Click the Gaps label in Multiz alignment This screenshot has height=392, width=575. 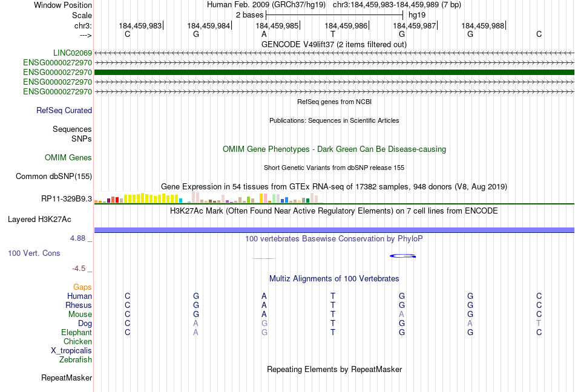pyautogui.click(x=82, y=287)
